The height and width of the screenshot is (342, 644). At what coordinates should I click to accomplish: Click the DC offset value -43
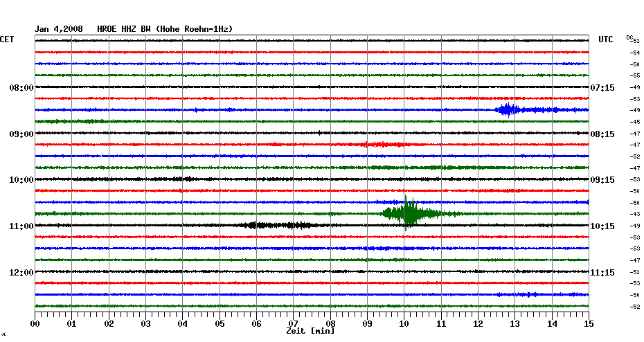636,215
